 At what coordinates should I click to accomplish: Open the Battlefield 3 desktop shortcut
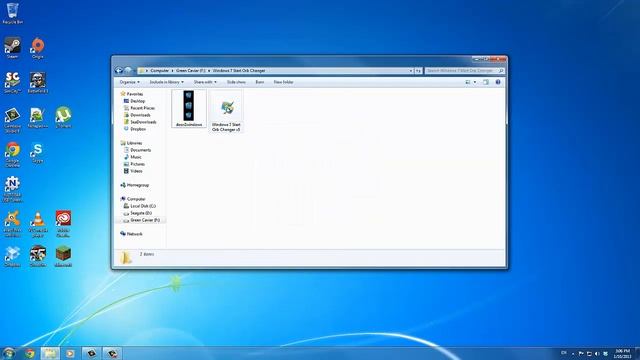(38, 82)
